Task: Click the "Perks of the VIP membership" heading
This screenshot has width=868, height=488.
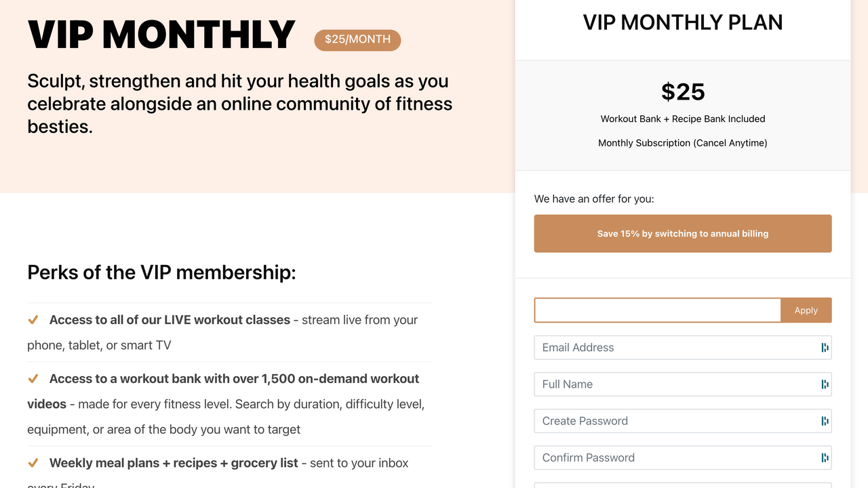Action: [161, 272]
